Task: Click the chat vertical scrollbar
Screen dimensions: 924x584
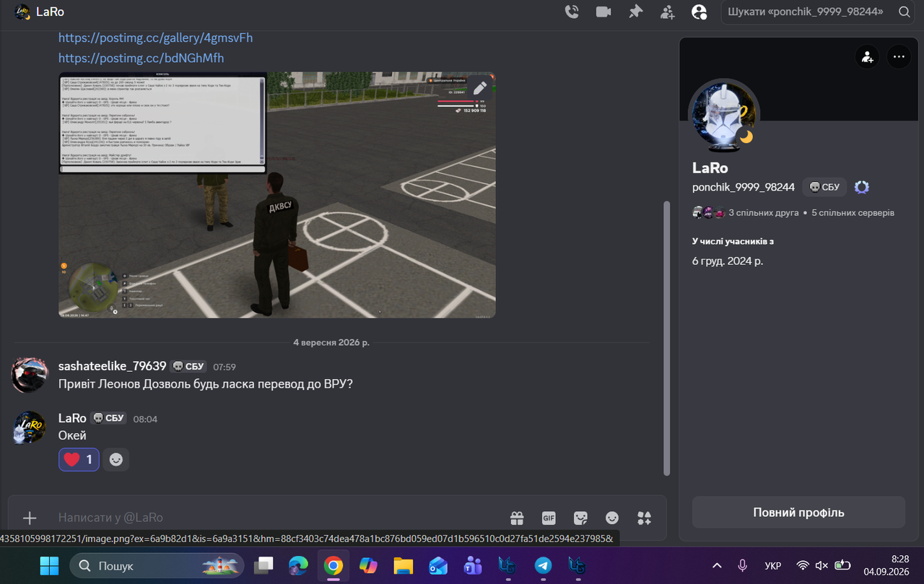Action: click(x=666, y=338)
